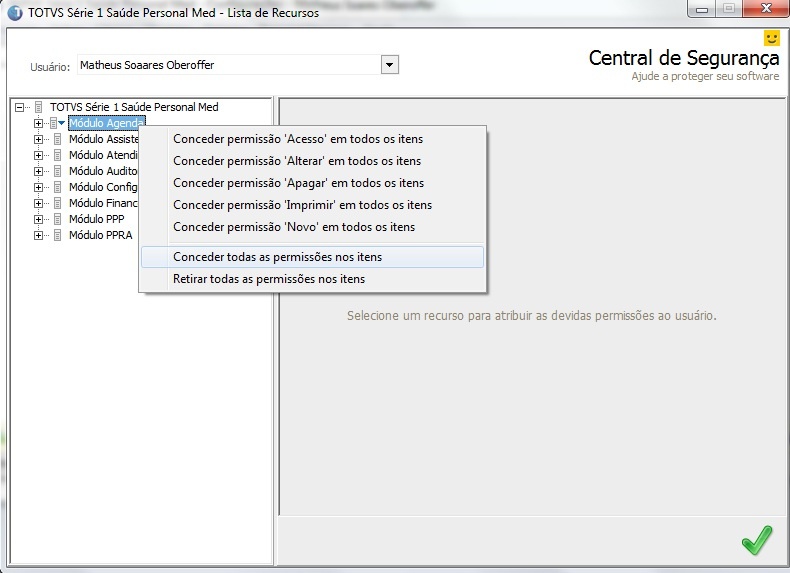The width and height of the screenshot is (790, 573).
Task: Expand the Módulo Financ tree node
Action: coord(38,203)
